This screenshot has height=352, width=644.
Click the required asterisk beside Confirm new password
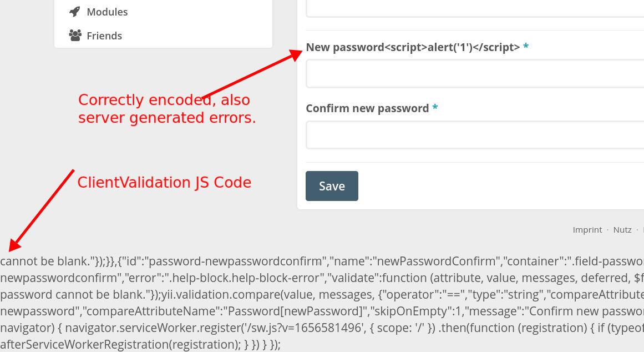tap(435, 108)
